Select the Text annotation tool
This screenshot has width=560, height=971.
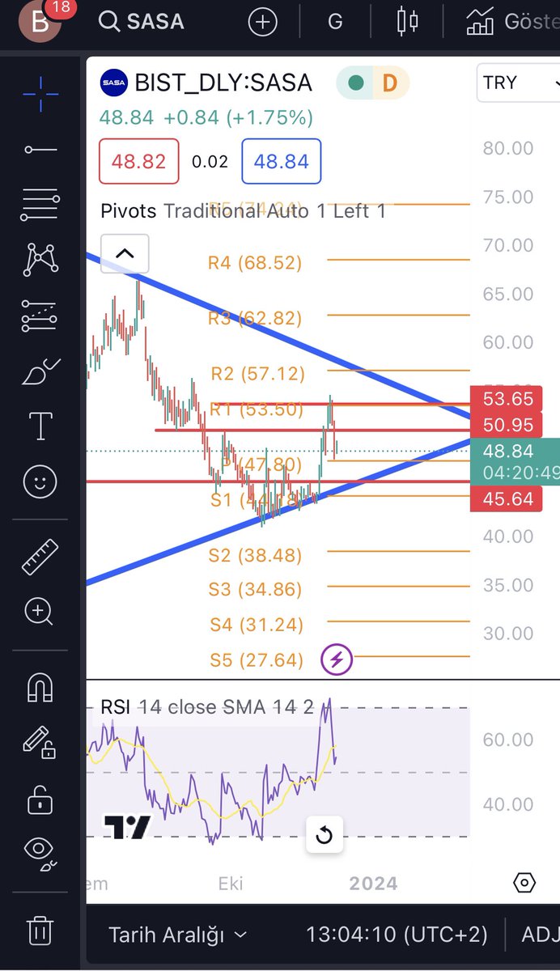[x=40, y=426]
